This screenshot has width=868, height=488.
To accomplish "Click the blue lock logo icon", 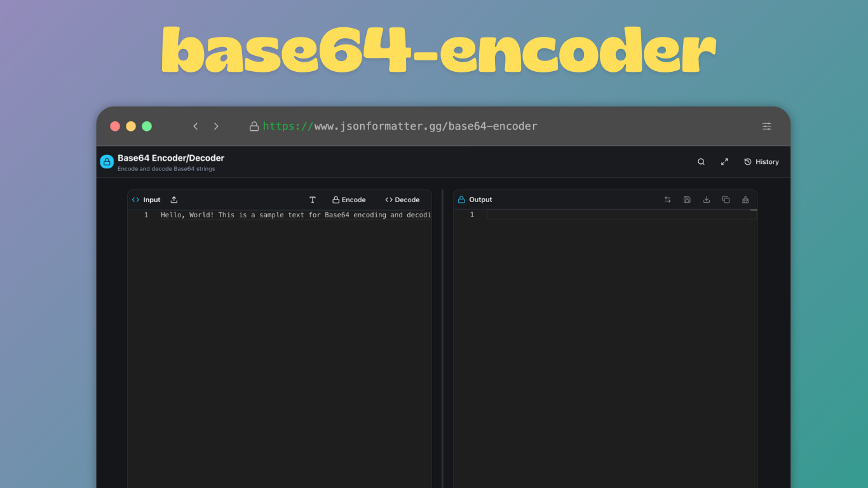I will [x=107, y=162].
